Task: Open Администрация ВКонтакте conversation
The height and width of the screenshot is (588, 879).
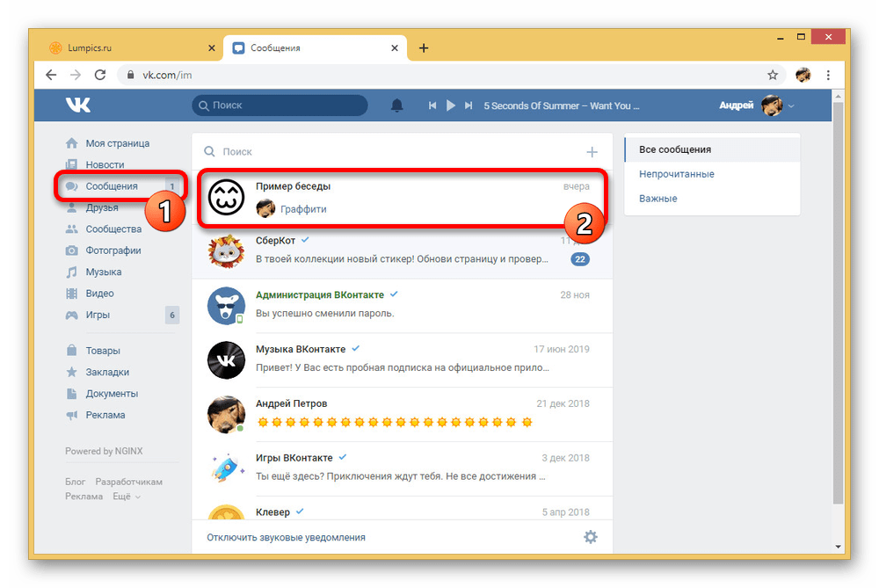Action: click(402, 306)
